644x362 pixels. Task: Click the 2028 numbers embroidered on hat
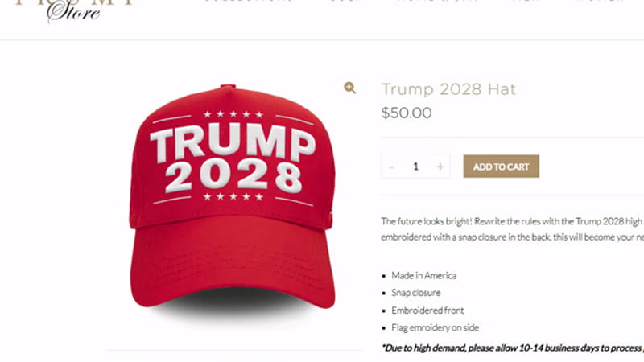point(233,177)
